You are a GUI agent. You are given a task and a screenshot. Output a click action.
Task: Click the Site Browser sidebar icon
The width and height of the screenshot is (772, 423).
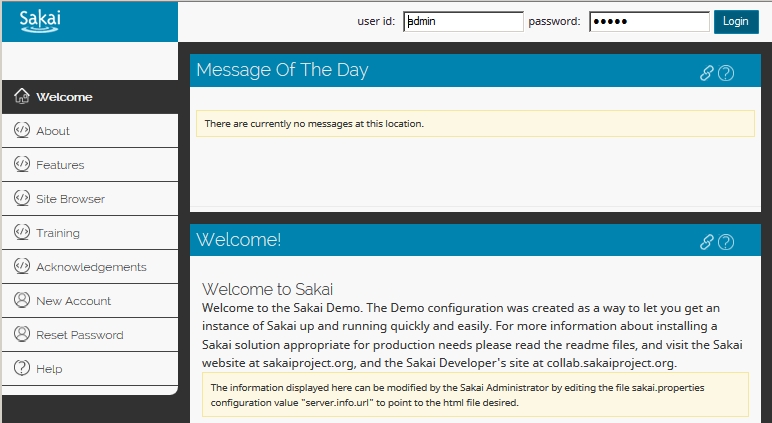[x=22, y=199]
